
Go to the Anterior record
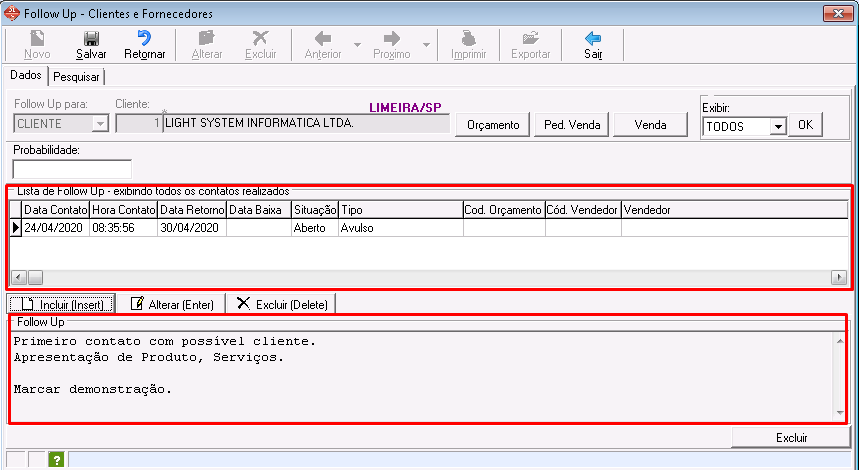(323, 44)
